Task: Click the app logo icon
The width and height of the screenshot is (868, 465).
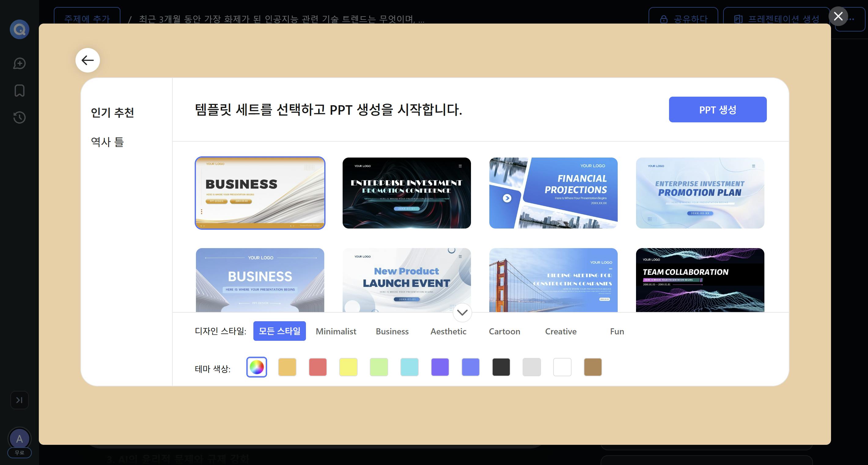Action: point(20,30)
